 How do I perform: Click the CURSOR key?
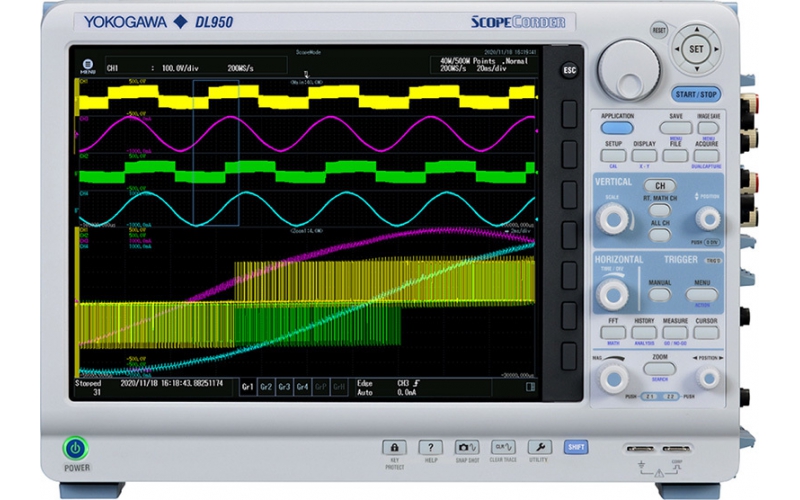tap(707, 333)
